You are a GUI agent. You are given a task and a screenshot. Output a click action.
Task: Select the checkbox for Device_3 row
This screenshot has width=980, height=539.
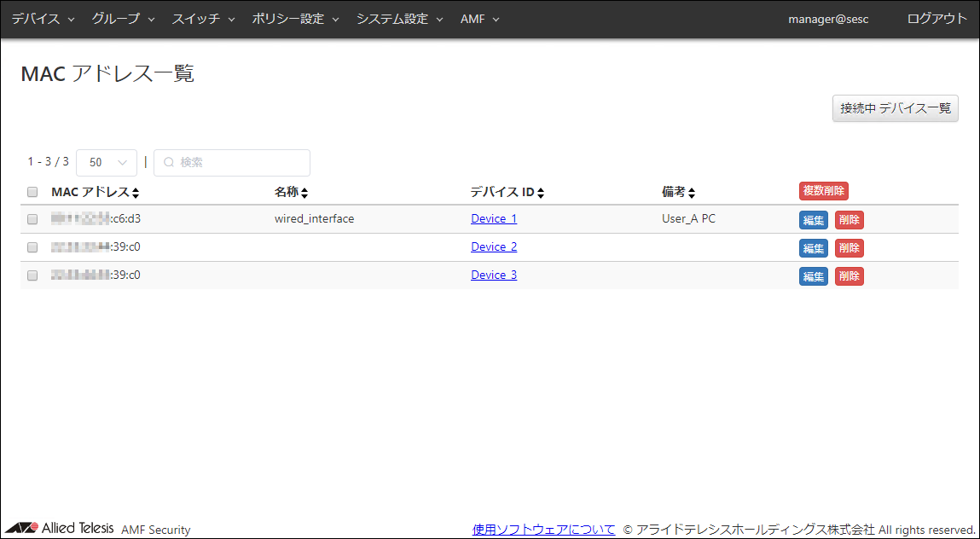[32, 275]
